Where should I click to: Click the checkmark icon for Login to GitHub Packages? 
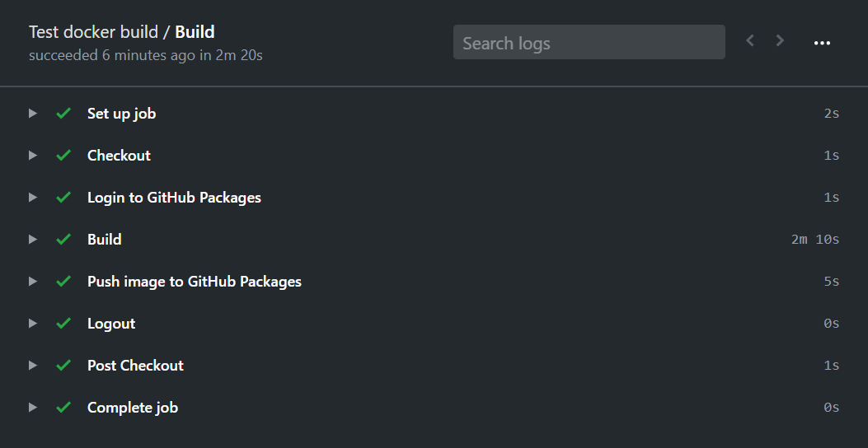(63, 198)
